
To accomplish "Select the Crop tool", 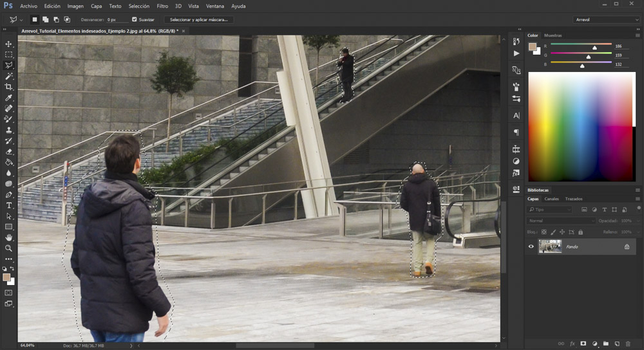I will point(8,87).
